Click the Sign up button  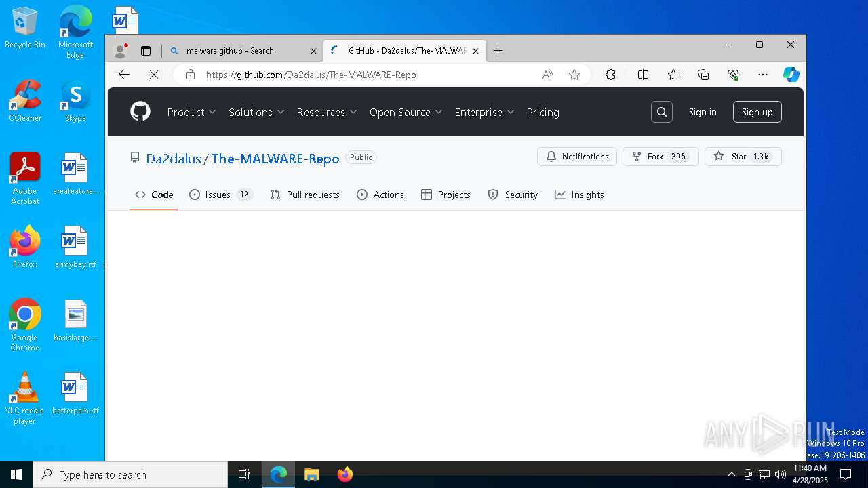click(x=757, y=112)
